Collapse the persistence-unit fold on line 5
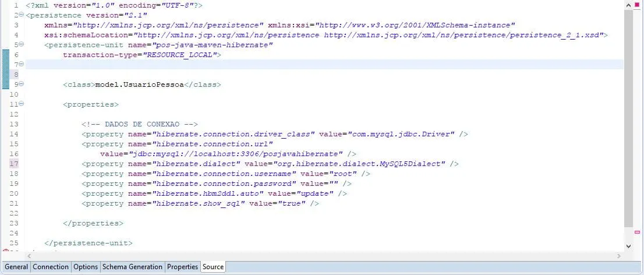 coord(22,44)
